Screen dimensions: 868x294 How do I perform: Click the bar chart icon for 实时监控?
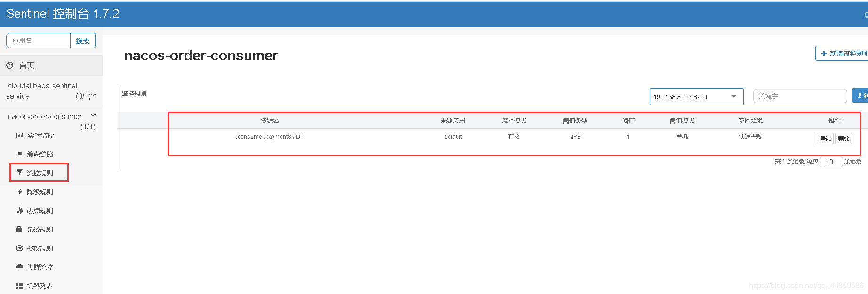pyautogui.click(x=20, y=135)
